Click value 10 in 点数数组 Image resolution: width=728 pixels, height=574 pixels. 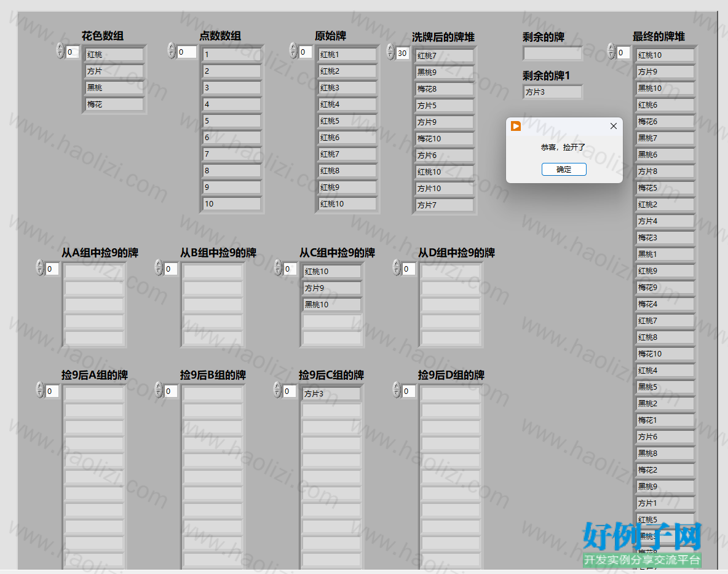232,204
